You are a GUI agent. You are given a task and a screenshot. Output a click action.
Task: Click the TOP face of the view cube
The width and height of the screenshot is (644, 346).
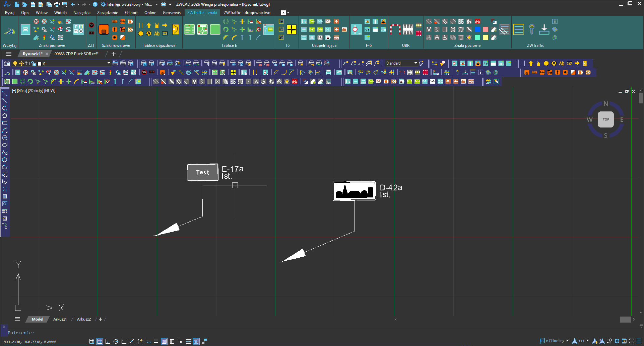[x=606, y=119]
